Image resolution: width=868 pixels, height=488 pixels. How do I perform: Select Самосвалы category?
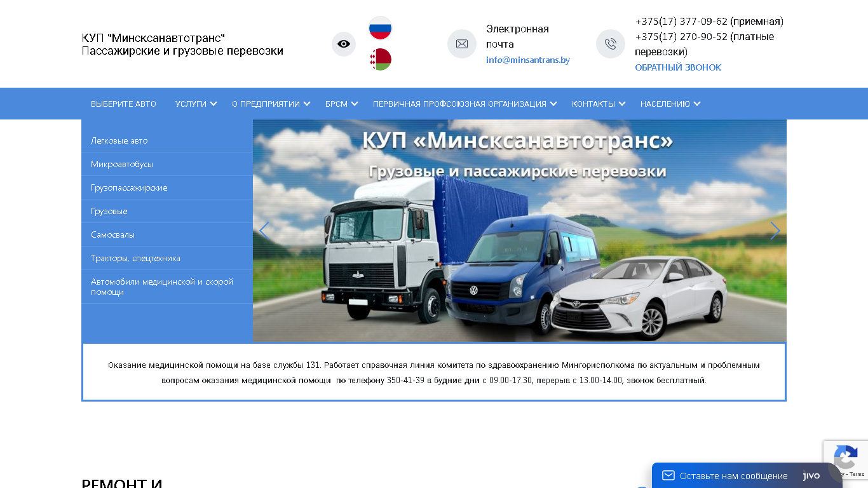[167, 234]
